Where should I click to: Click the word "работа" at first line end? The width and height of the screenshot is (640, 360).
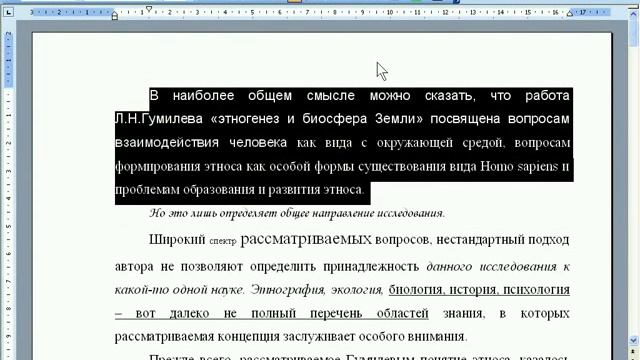coord(547,96)
